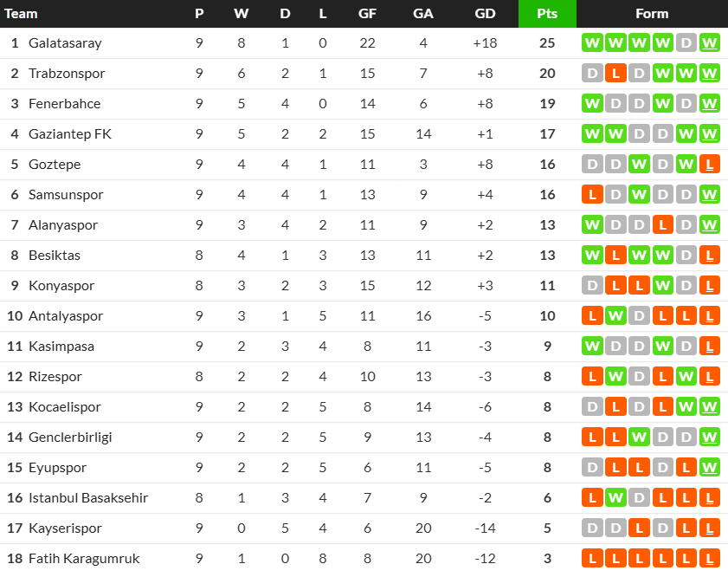Screen dimensions: 728x577
Task: Sort by the GD column header
Action: point(486,14)
